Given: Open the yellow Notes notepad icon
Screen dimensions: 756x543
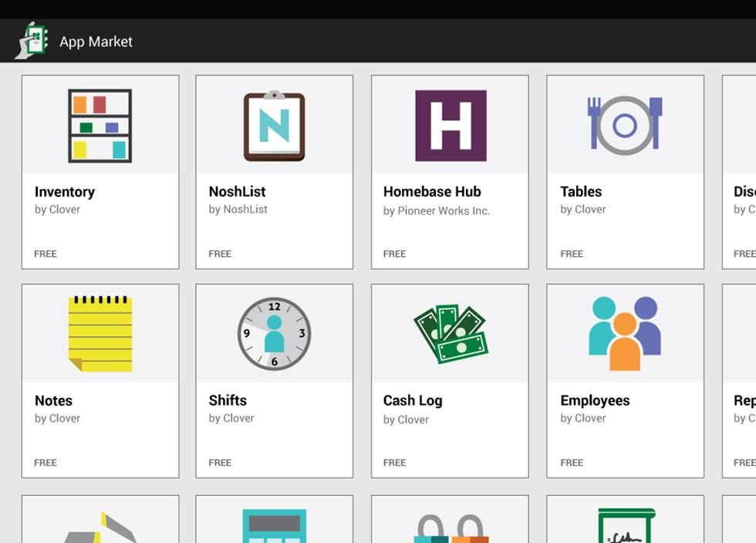Looking at the screenshot, I should [100, 334].
